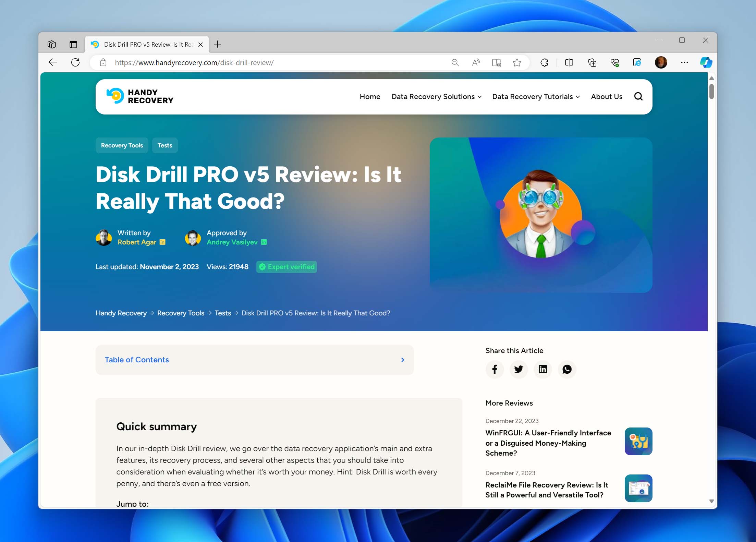This screenshot has height=542, width=756.
Task: Open Collections icon in toolbar
Action: coord(592,62)
